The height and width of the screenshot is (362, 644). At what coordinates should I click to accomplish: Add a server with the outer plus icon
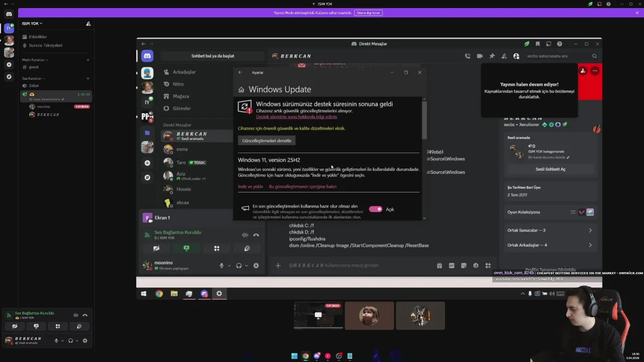[x=9, y=64]
